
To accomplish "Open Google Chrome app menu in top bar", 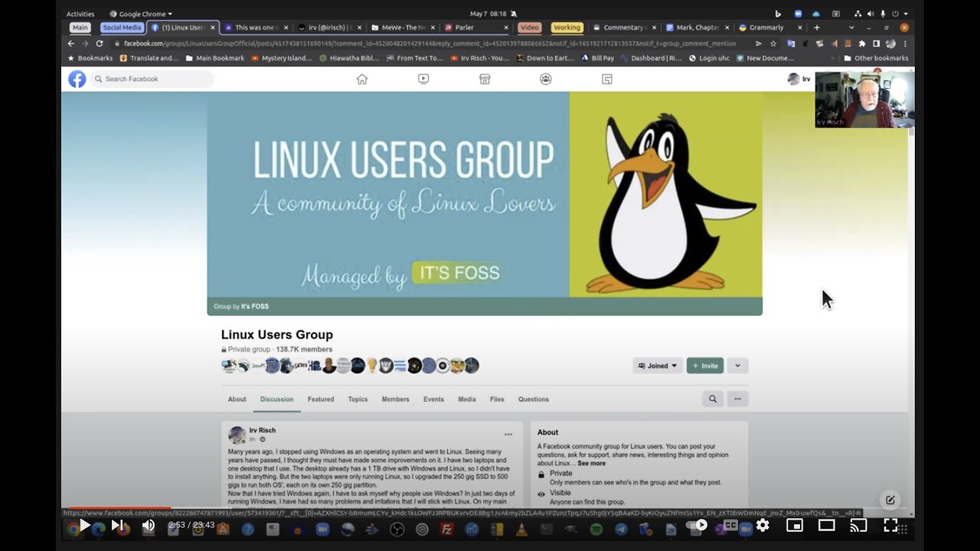I will 141,14.
